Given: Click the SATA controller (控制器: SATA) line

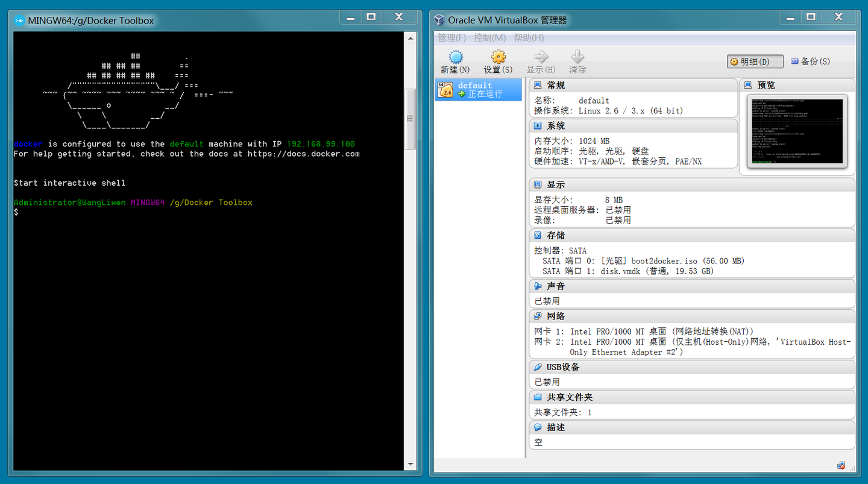Looking at the screenshot, I should 560,251.
